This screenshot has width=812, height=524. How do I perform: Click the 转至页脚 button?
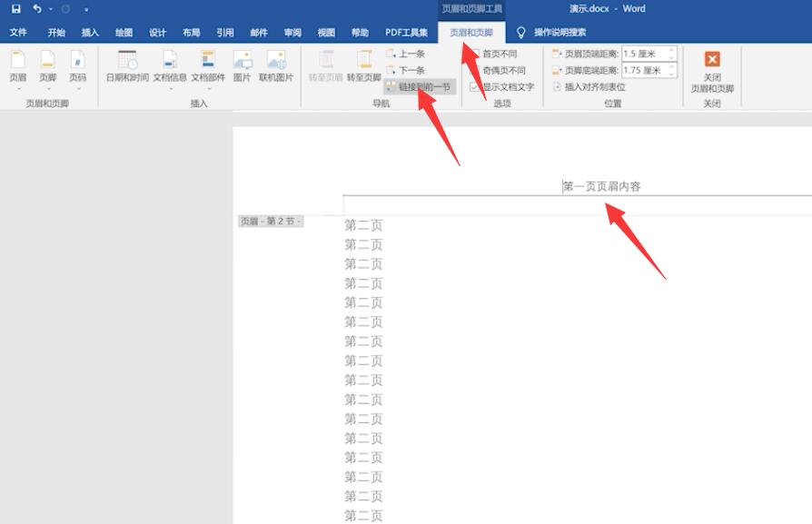tap(363, 66)
